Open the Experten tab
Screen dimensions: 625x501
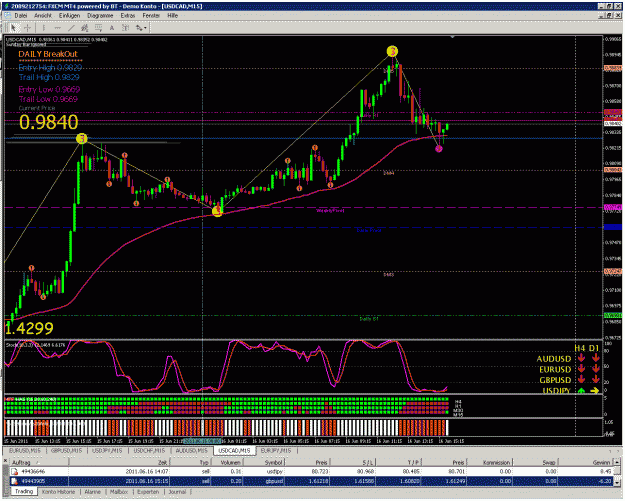click(148, 492)
